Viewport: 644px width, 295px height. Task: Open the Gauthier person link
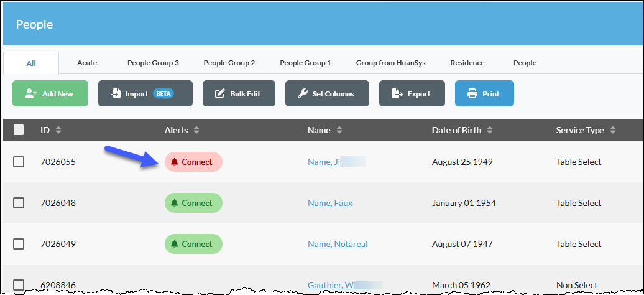pos(331,284)
